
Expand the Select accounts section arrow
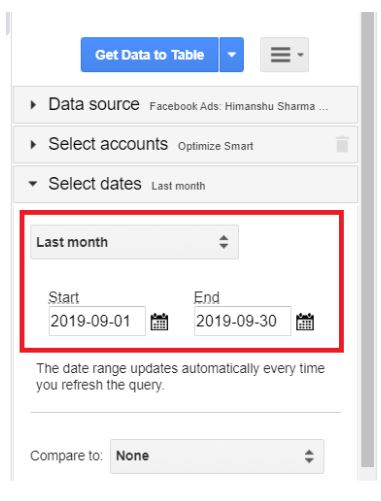tap(33, 145)
